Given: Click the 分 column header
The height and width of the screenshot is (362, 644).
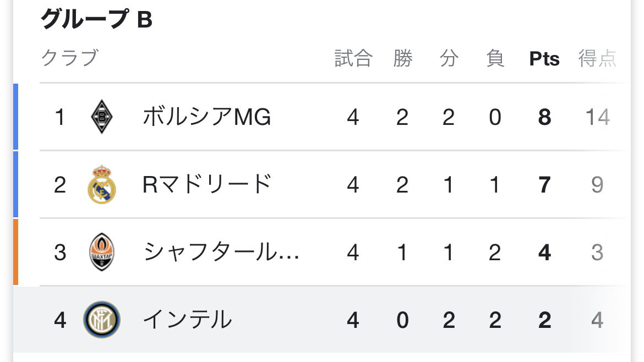Looking at the screenshot, I should 449,58.
